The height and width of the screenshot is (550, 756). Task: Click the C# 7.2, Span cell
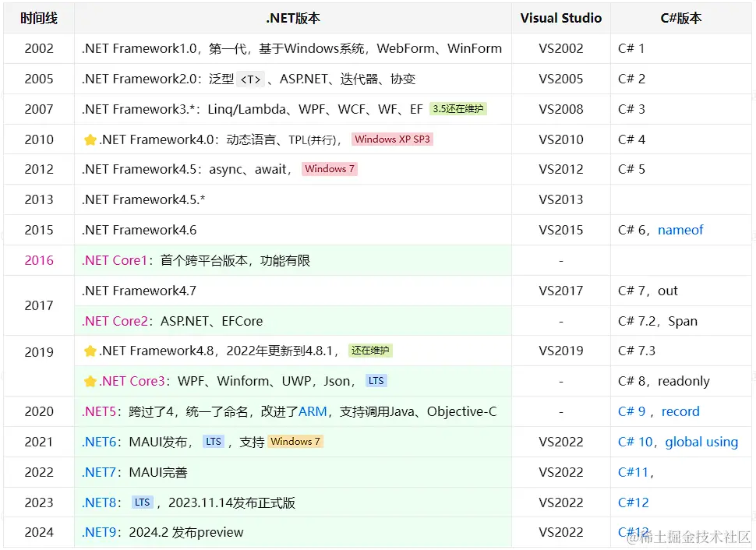coord(680,322)
